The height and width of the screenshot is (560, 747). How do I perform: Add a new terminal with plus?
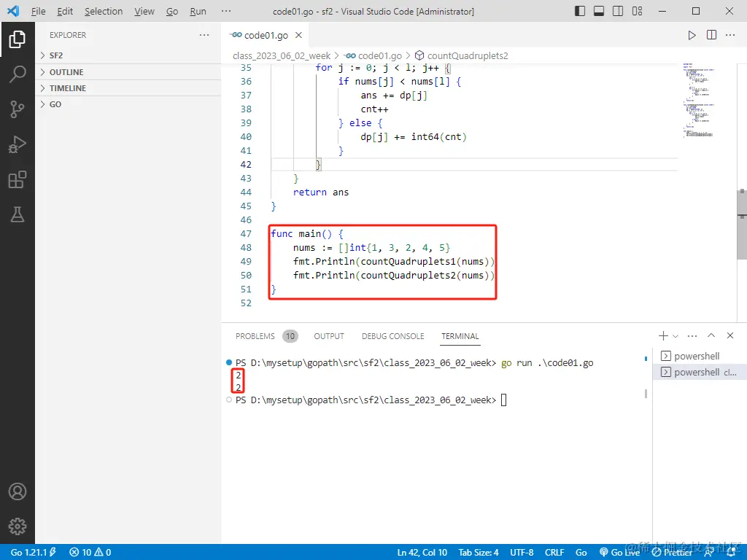(x=663, y=335)
